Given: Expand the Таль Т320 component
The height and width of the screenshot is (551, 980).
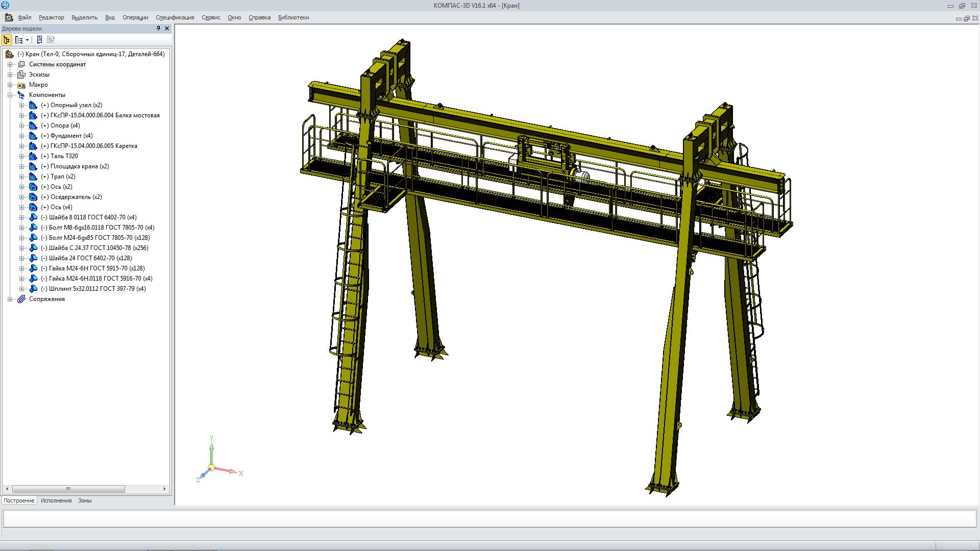Looking at the screenshot, I should coord(21,156).
